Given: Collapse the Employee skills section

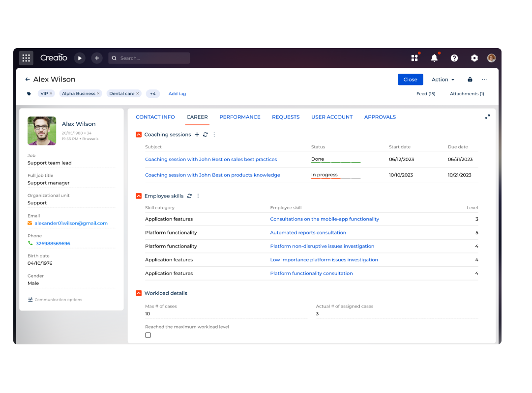Looking at the screenshot, I should pyautogui.click(x=138, y=196).
